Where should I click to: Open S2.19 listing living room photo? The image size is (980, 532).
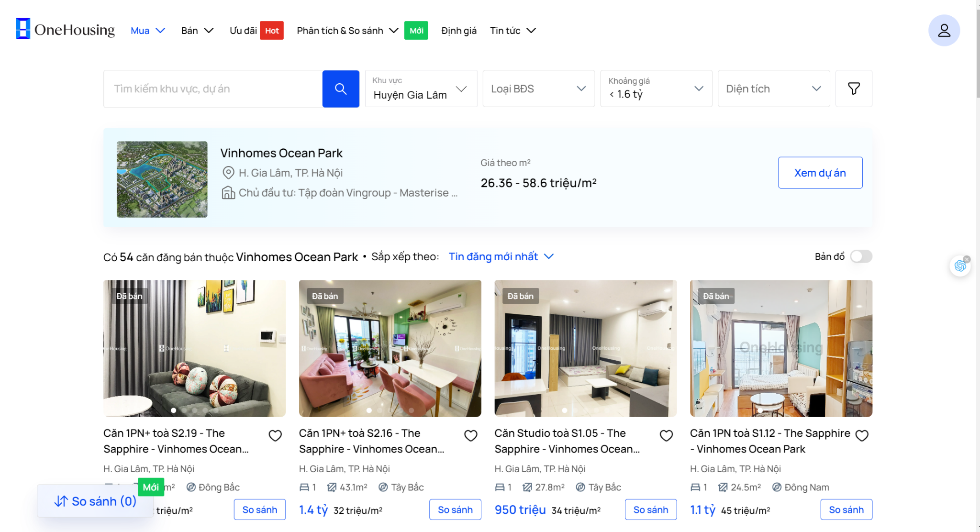coord(195,348)
